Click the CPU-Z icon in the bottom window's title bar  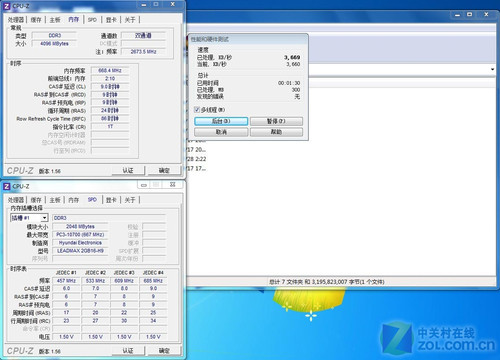pos(7,186)
